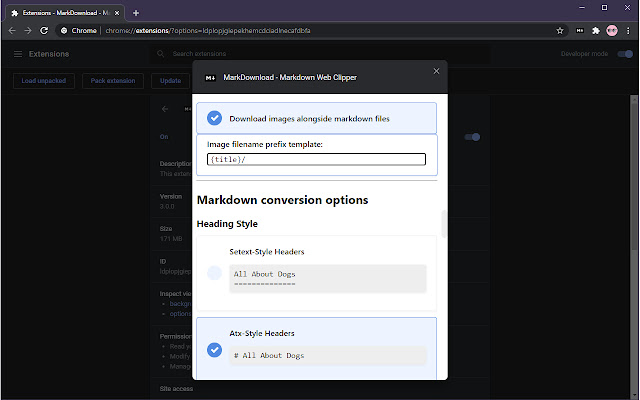Click the Pack extension button
This screenshot has height=400, width=640.
[x=112, y=81]
